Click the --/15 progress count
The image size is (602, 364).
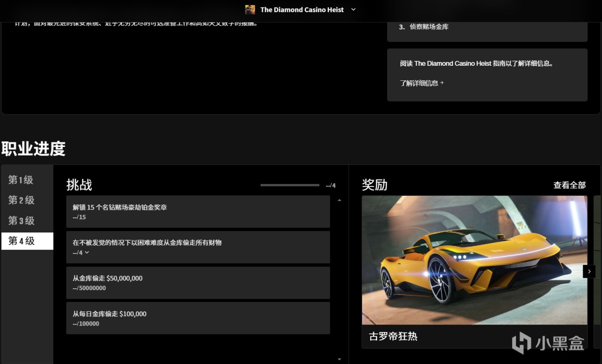79,217
